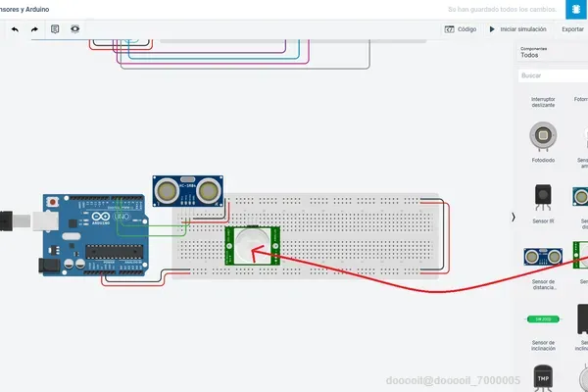This screenshot has height=392, width=588.
Task: Select the Sensor IR component
Action: (543, 204)
